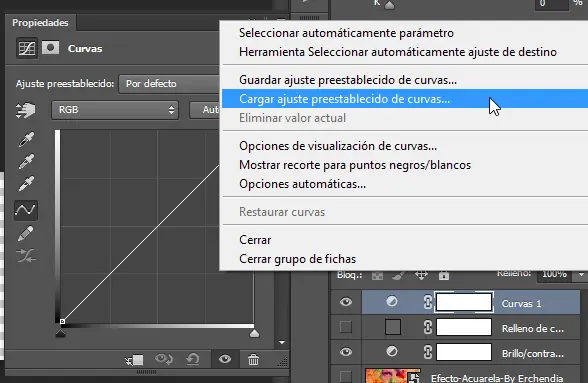Click the clip to layer icon
Screen dimensions: 588x383
click(134, 360)
